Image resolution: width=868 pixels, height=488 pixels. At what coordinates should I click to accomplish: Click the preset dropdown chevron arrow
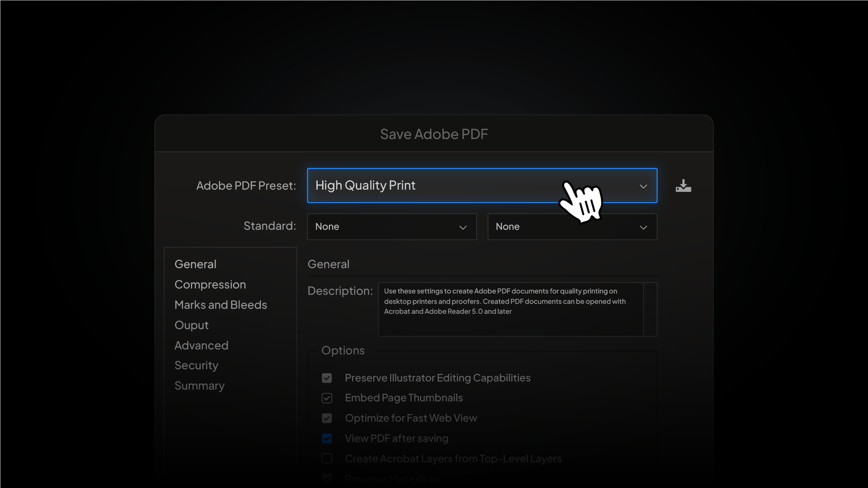[x=643, y=186]
